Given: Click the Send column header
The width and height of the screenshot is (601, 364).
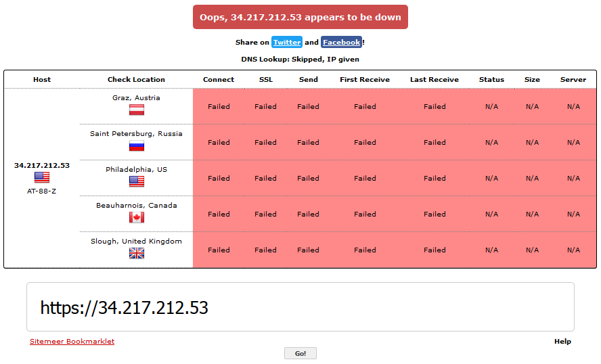Looking at the screenshot, I should tap(308, 79).
